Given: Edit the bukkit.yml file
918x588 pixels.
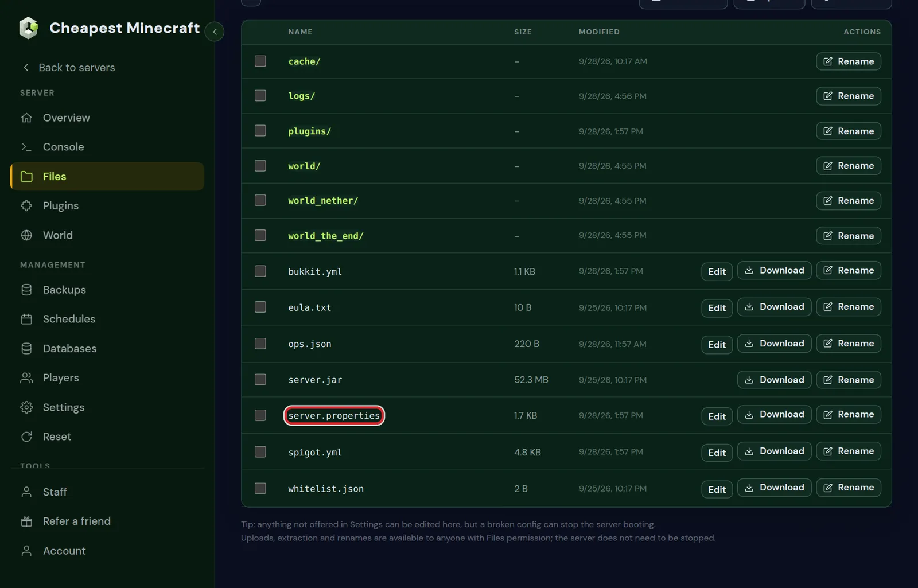Looking at the screenshot, I should pos(717,271).
